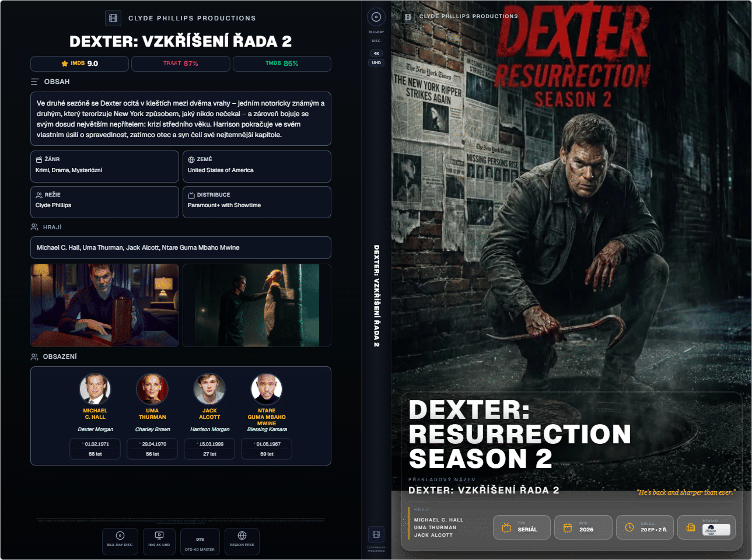The height and width of the screenshot is (560, 752).
Task: Select the TMDB 85% rating badge
Action: 282,64
